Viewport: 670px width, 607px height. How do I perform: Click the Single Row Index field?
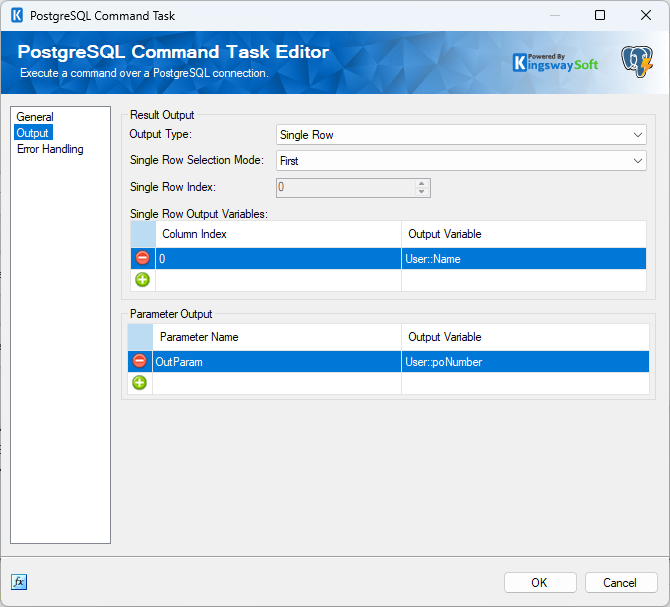346,188
